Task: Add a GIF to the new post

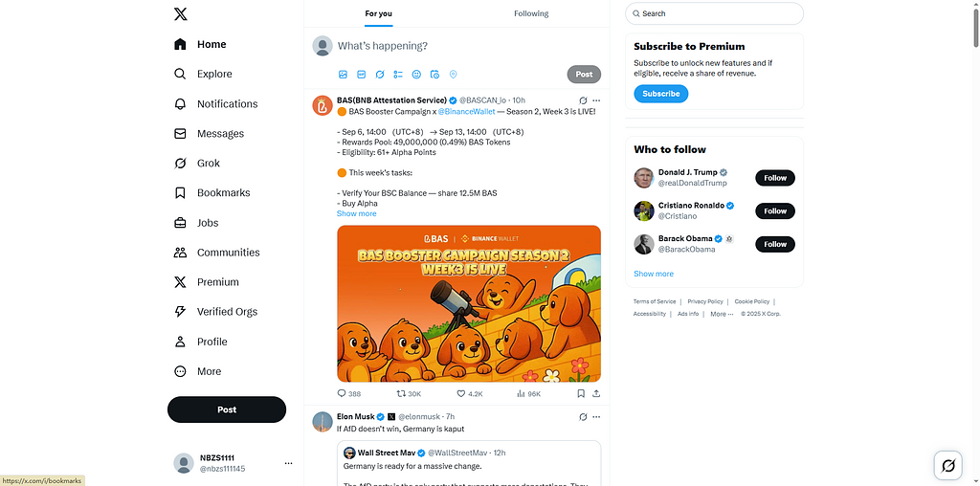Action: point(362,74)
